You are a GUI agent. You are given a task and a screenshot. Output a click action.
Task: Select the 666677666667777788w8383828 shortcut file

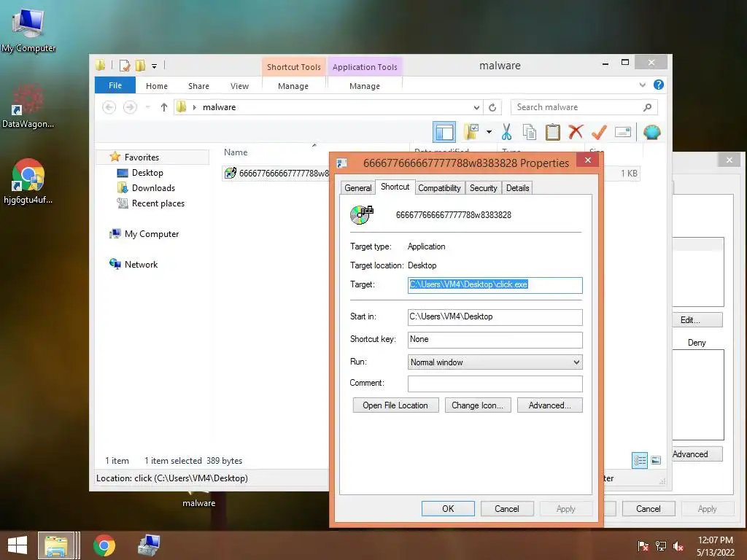pyautogui.click(x=276, y=174)
